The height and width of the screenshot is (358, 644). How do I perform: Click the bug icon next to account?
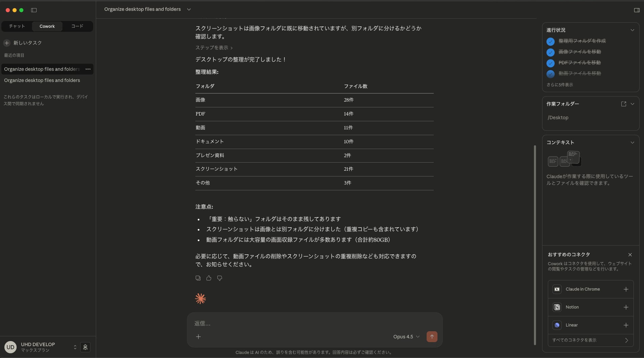[85, 347]
